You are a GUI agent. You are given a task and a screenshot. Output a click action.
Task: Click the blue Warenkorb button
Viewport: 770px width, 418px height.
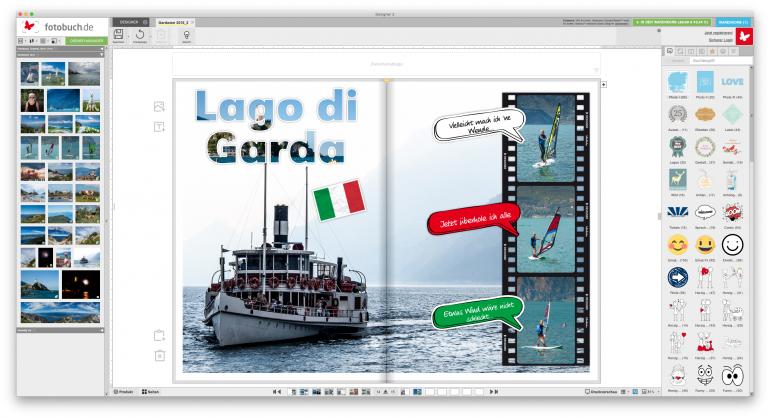[733, 22]
